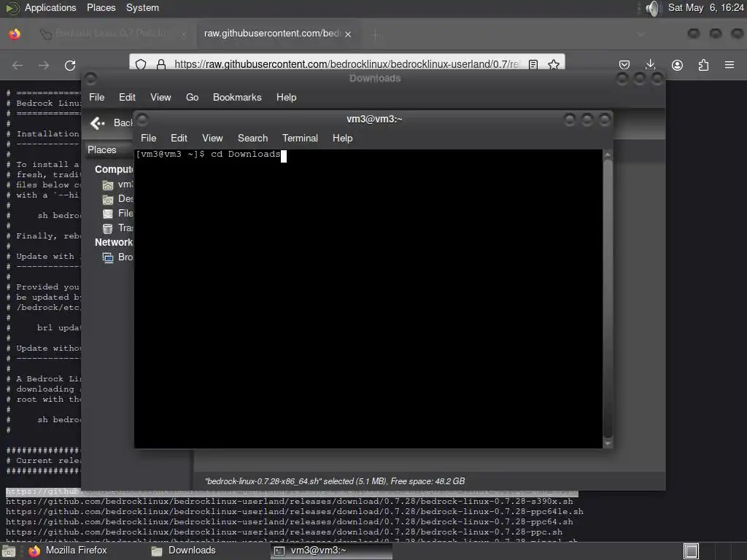Close the raw.githubusercontent.com tab

tap(348, 34)
